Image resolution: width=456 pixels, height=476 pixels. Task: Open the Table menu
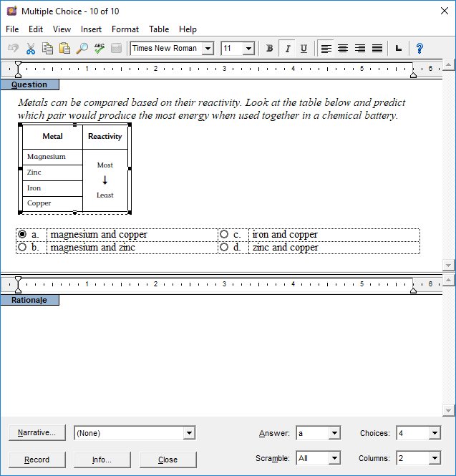click(159, 29)
